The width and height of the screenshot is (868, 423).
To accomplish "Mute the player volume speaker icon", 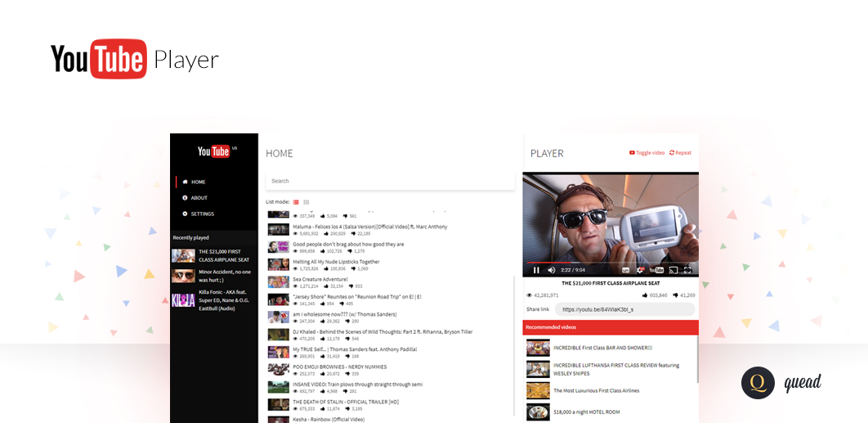I will pyautogui.click(x=552, y=270).
